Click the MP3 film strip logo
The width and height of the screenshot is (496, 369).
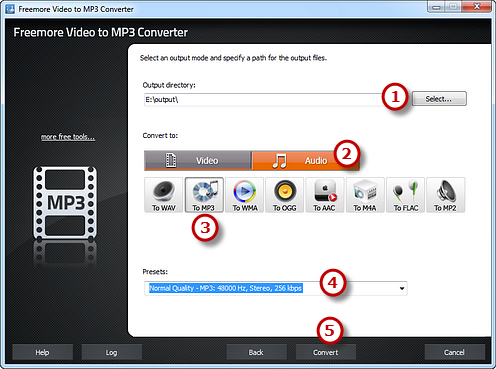coord(65,203)
